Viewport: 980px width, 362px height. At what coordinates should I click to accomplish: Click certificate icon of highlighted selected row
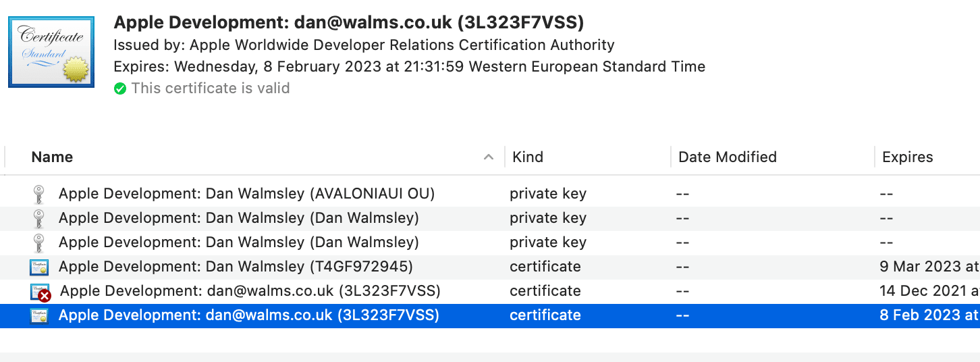point(39,316)
